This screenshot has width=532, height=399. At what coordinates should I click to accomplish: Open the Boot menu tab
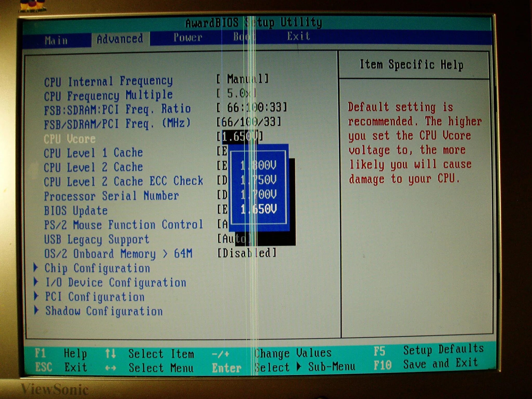(x=244, y=37)
